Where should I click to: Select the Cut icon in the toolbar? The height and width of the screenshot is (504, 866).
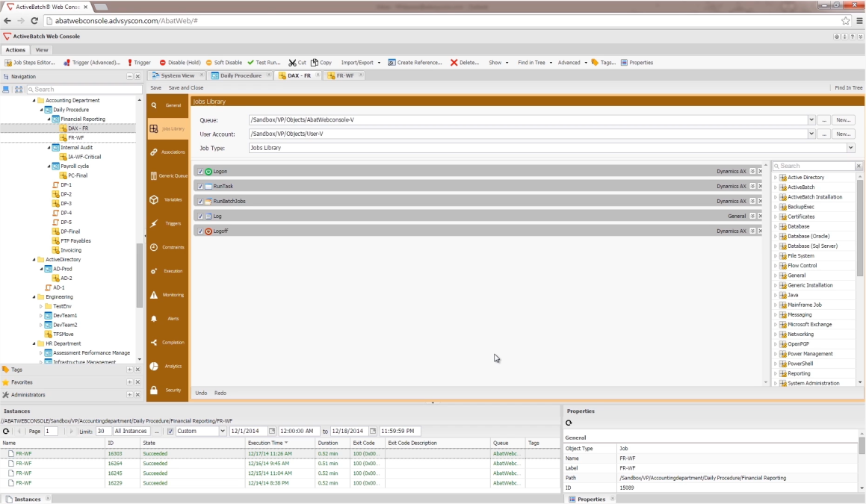pos(296,62)
